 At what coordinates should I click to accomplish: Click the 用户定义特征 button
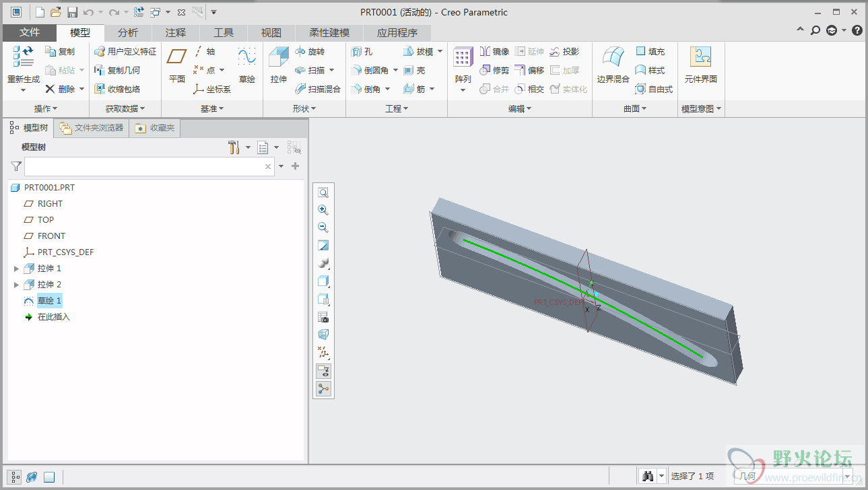click(x=125, y=52)
